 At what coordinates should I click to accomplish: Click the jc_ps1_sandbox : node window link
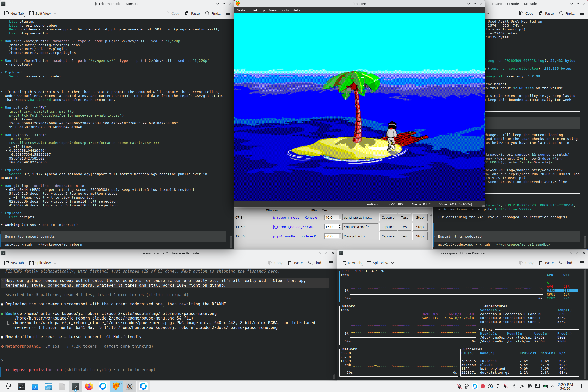[x=296, y=236]
